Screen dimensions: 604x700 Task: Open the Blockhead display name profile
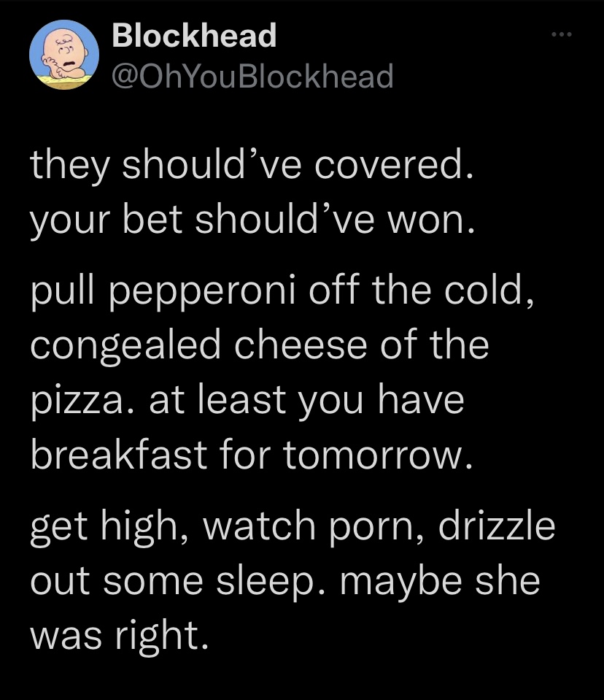pyautogui.click(x=194, y=36)
